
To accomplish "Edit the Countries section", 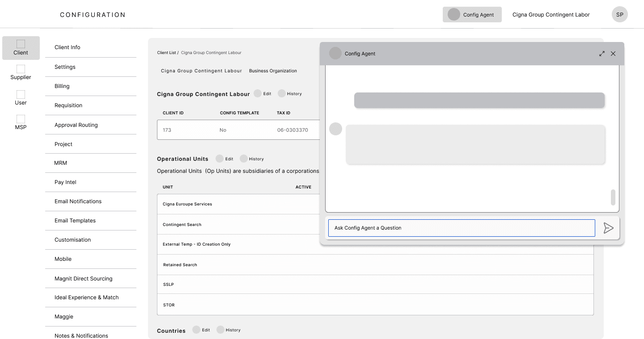I will point(201,330).
